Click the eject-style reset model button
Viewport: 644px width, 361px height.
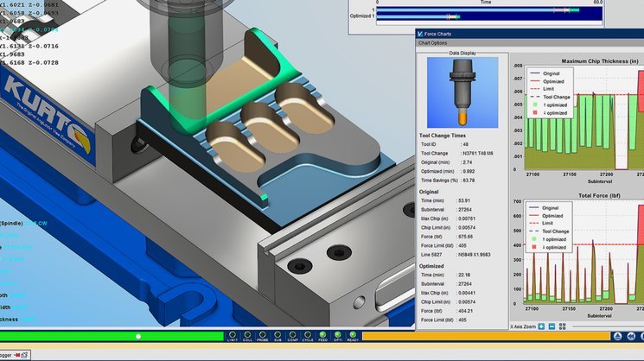point(617,337)
